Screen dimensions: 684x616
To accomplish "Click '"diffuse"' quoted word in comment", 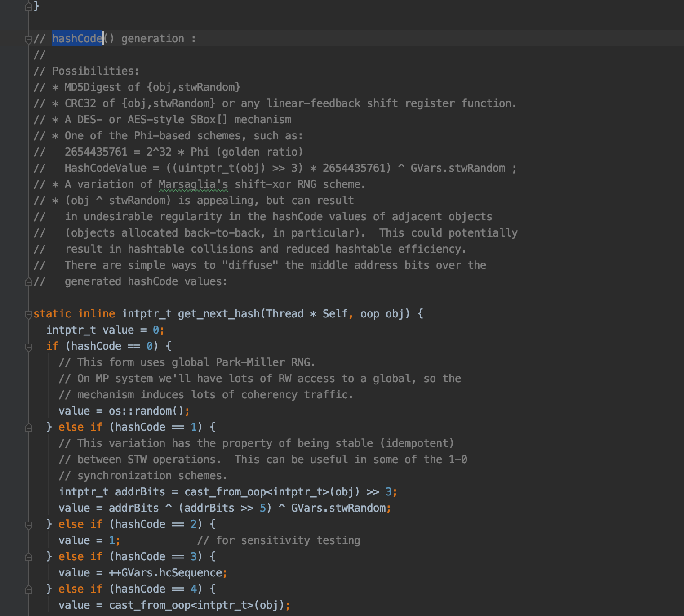I will pyautogui.click(x=250, y=265).
